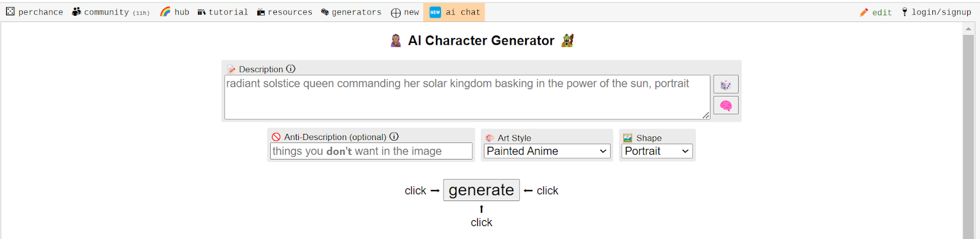Open the tutorial menu item
This screenshot has height=239, width=980.
coord(223,12)
